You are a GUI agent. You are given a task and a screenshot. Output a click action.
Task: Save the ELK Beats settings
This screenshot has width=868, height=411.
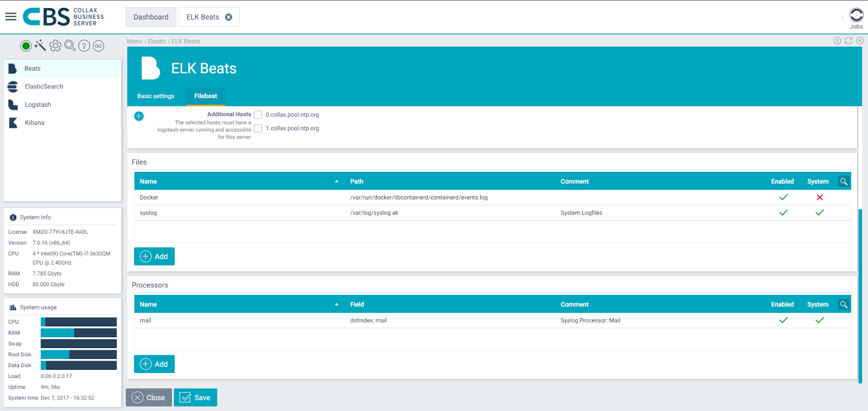(x=195, y=397)
